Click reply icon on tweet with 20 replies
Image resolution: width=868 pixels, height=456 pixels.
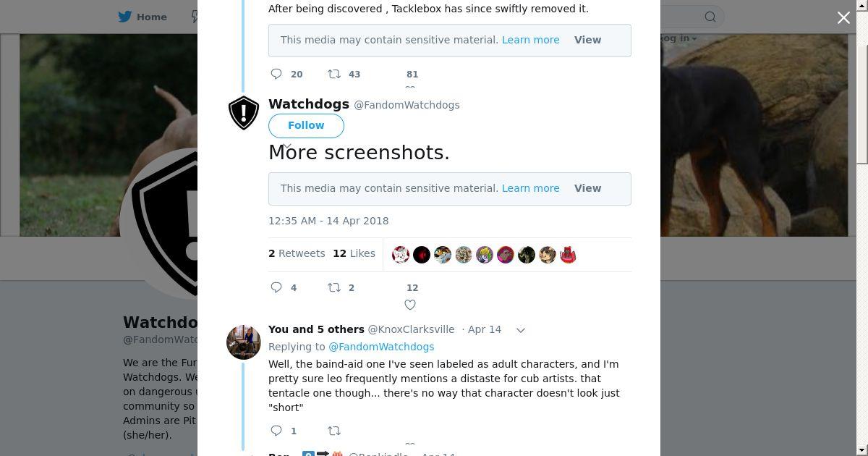pyautogui.click(x=276, y=74)
